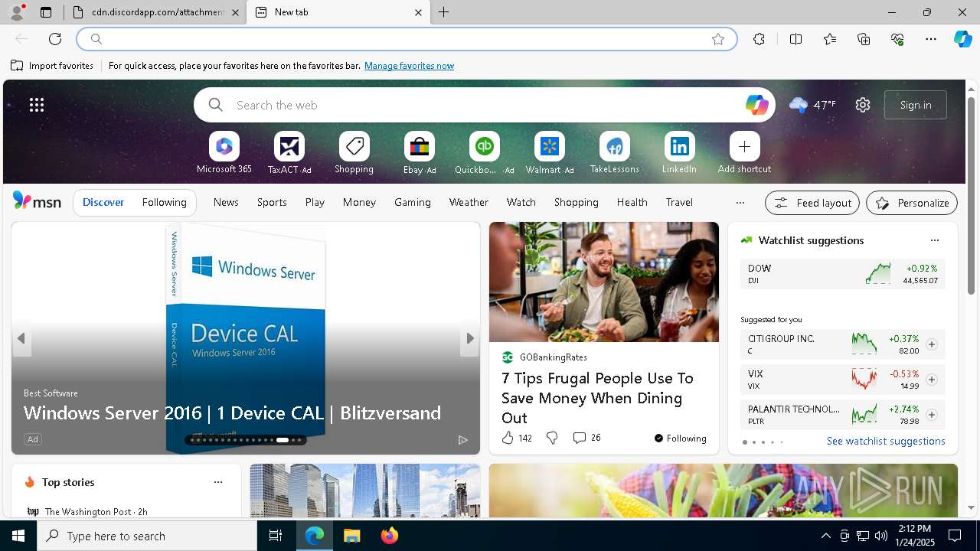Open the MSN apps grid launcher
The image size is (980, 551).
(37, 105)
